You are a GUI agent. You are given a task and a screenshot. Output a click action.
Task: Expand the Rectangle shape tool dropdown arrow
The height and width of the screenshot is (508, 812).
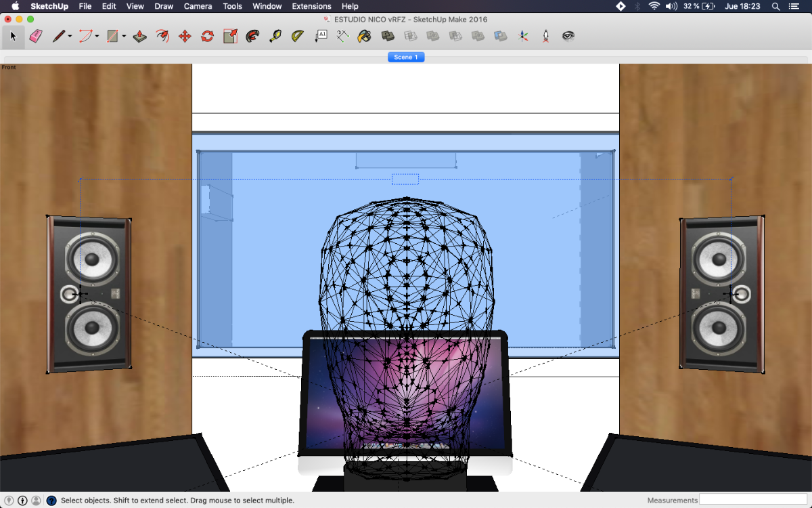[124, 37]
